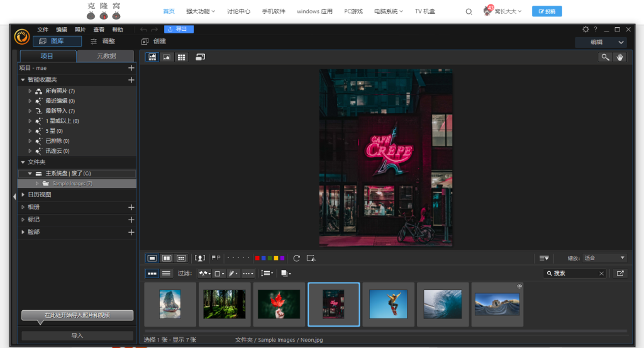The width and height of the screenshot is (644, 348).
Task: Apply the red color label
Action: pyautogui.click(x=257, y=258)
